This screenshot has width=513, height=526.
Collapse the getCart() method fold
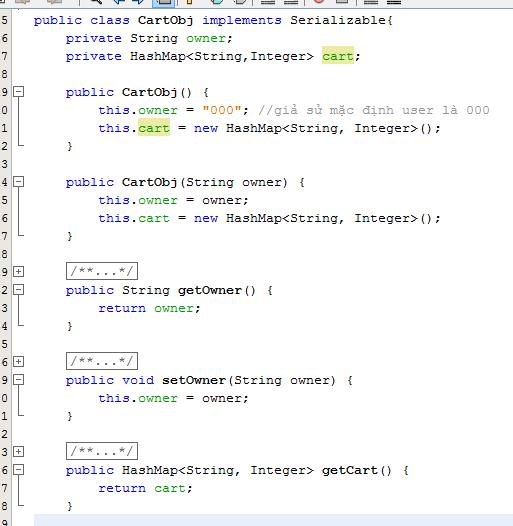click(x=18, y=470)
